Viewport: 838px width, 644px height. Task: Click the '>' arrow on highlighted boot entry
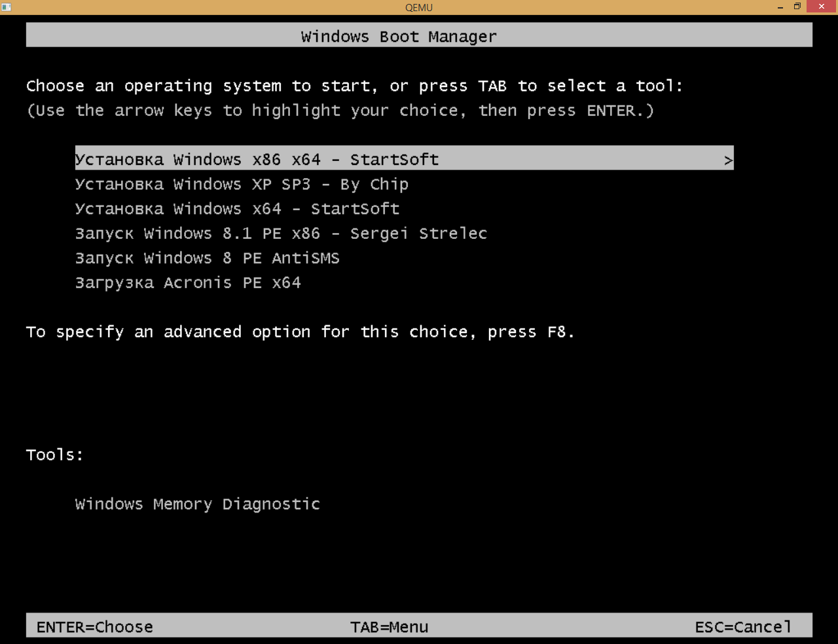point(728,160)
